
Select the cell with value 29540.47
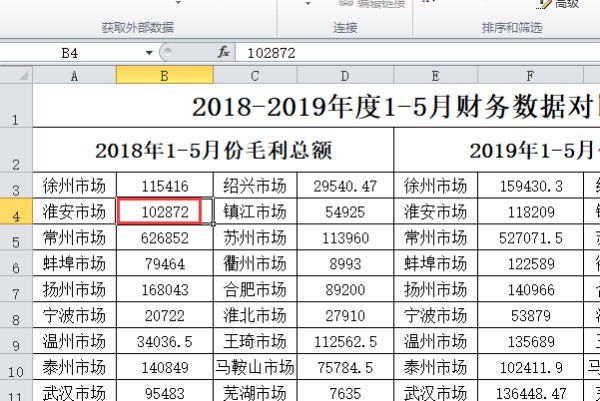(345, 185)
